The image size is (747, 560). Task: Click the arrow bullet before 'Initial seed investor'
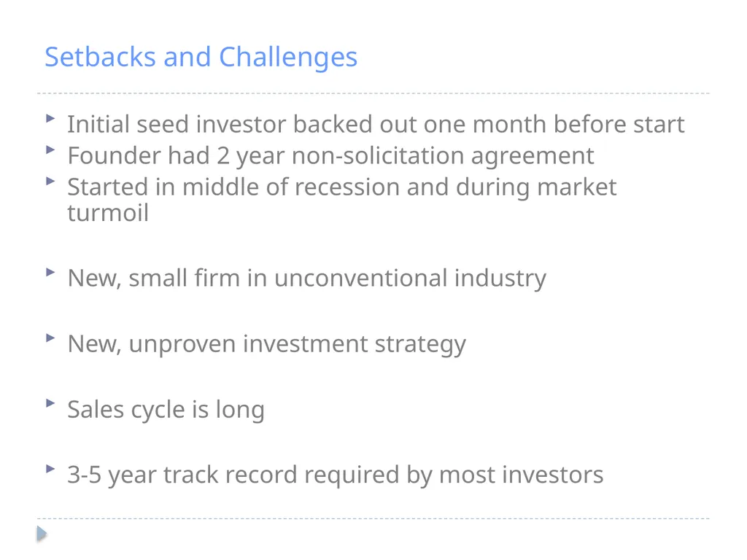(x=50, y=118)
